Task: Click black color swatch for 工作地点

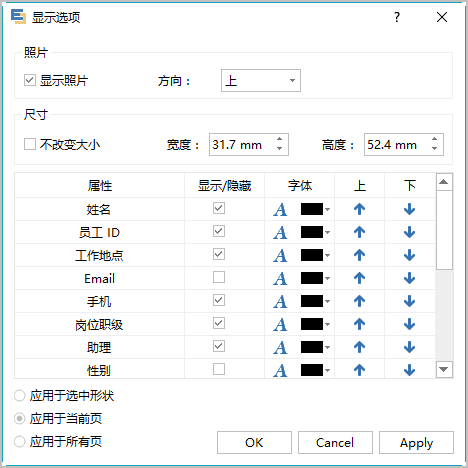Action: (312, 255)
